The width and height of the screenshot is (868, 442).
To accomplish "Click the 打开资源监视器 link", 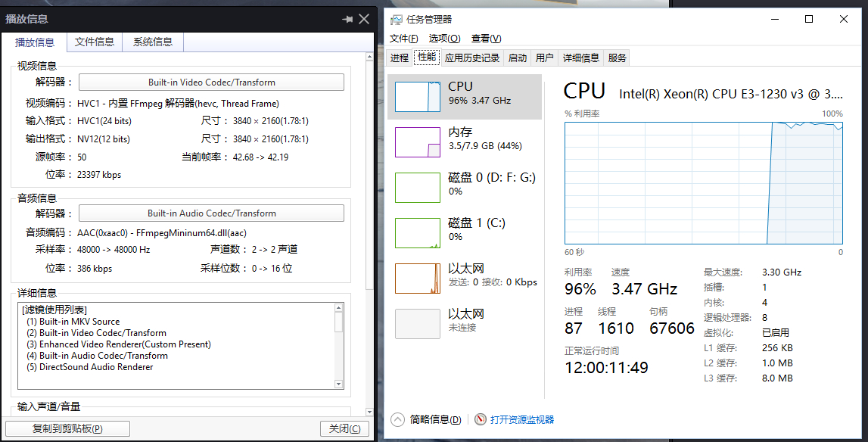I will (x=522, y=419).
